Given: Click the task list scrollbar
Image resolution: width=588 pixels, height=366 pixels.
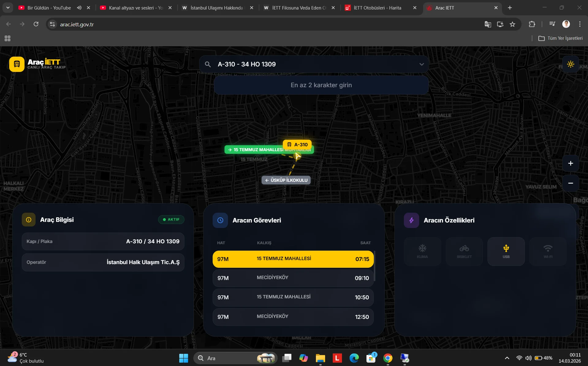Looking at the screenshot, I should point(374,266).
